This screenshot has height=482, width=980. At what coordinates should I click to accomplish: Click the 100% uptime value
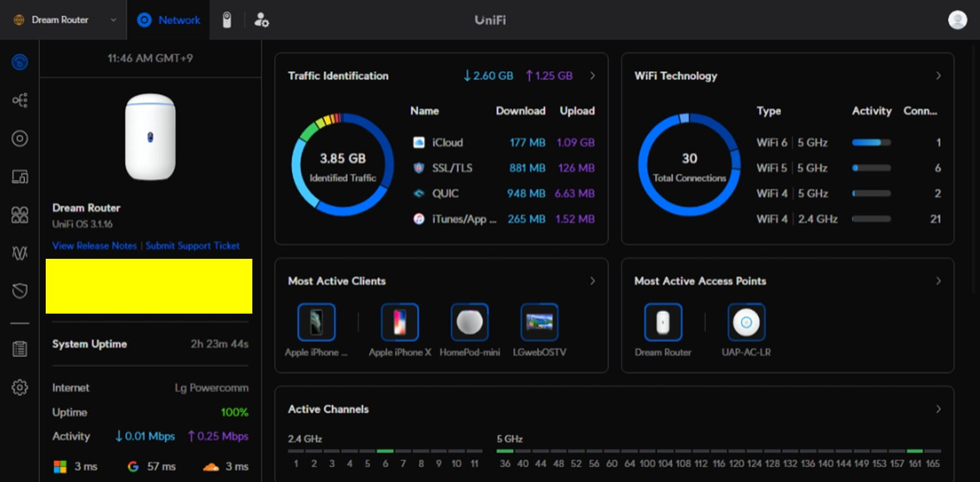coord(234,412)
